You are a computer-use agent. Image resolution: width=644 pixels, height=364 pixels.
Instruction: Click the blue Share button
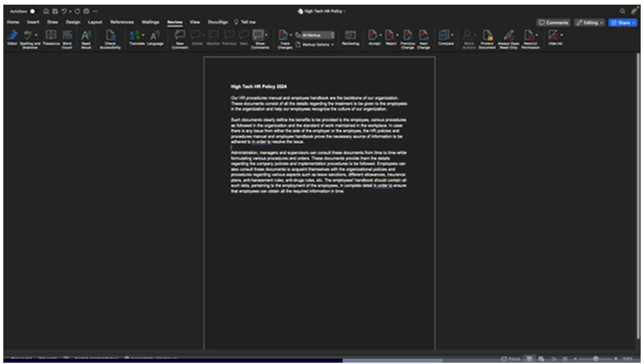(623, 23)
